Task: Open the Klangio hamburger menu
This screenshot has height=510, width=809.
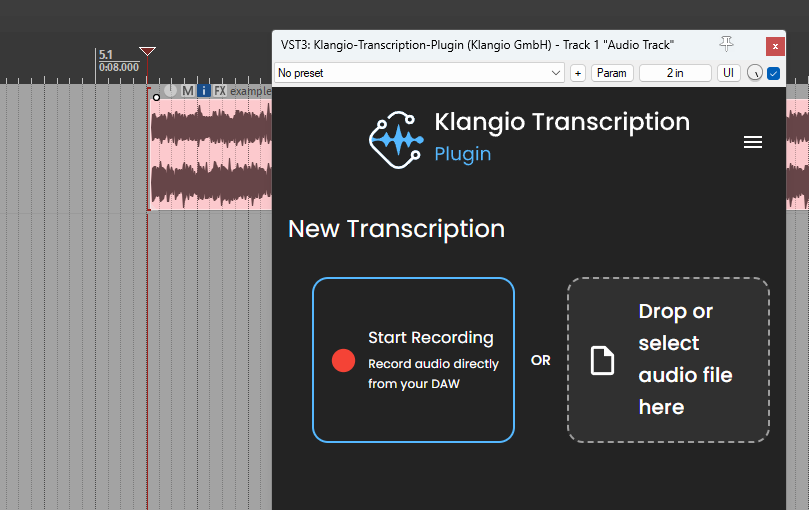Action: [x=753, y=142]
